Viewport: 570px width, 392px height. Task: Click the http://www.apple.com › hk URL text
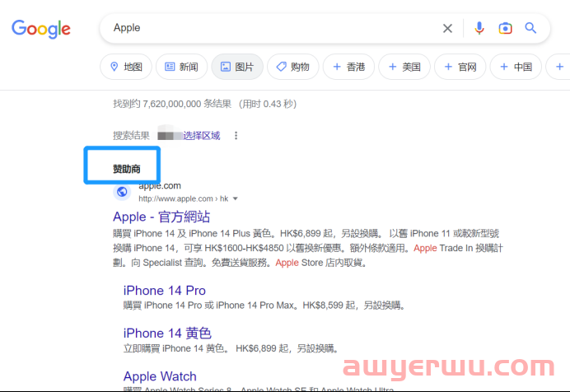(183, 198)
